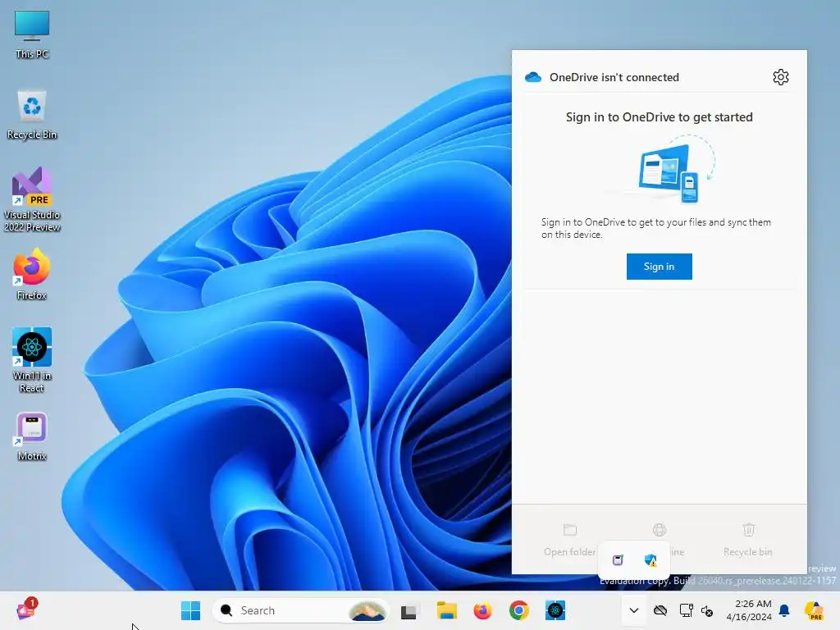
Task: Open OneDrive settings gear menu
Action: tap(781, 77)
